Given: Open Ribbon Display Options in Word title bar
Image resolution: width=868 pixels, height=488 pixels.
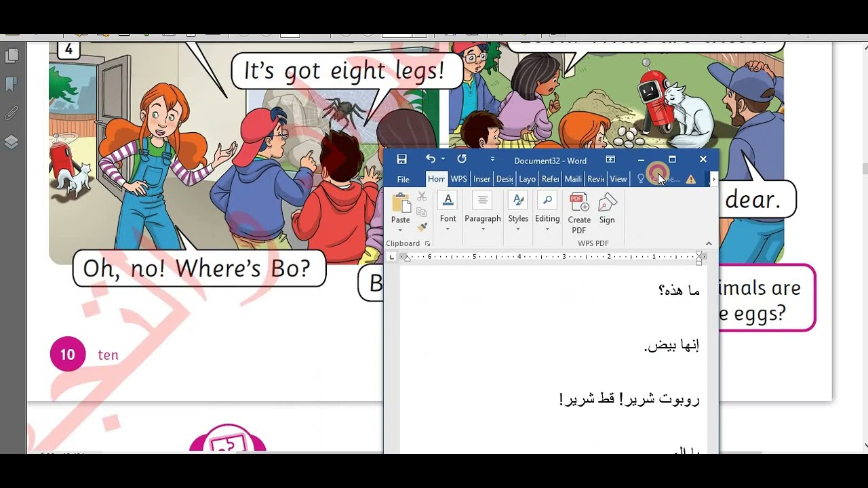Looking at the screenshot, I should click(x=610, y=160).
